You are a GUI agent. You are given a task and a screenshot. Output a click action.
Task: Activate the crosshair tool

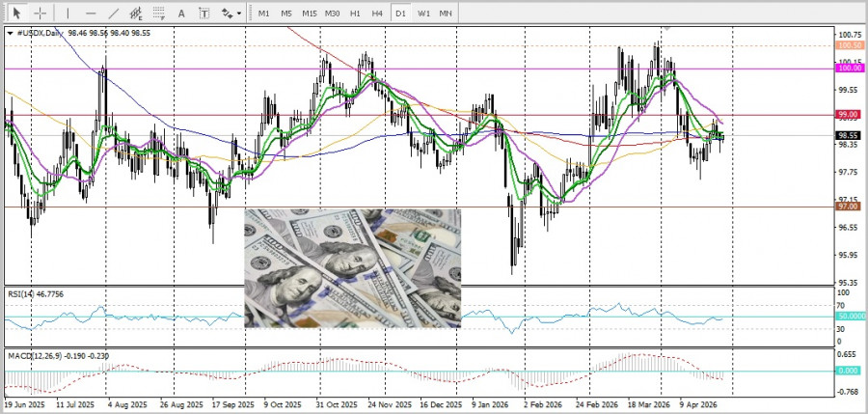[x=41, y=14]
